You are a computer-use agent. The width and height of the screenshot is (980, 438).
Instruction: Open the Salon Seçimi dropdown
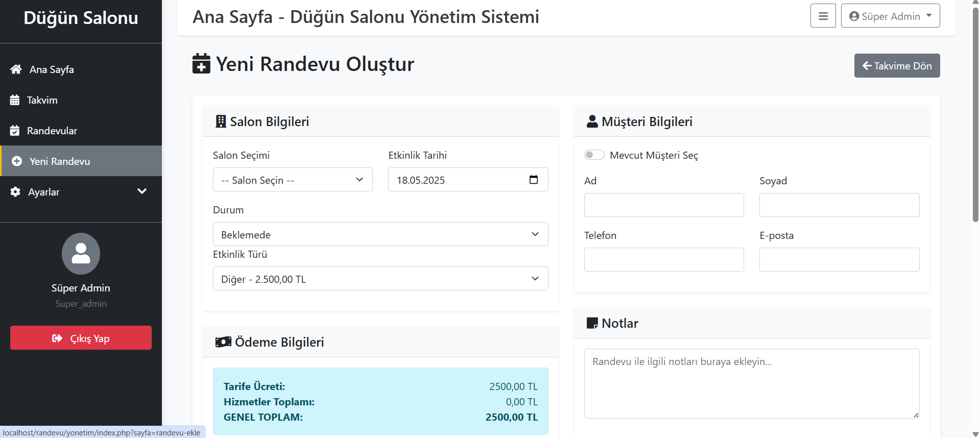point(292,180)
